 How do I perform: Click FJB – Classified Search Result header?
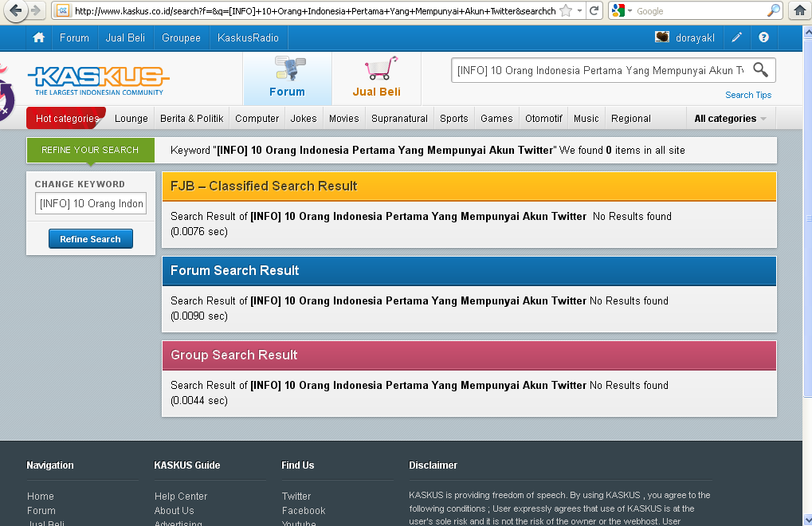click(469, 186)
